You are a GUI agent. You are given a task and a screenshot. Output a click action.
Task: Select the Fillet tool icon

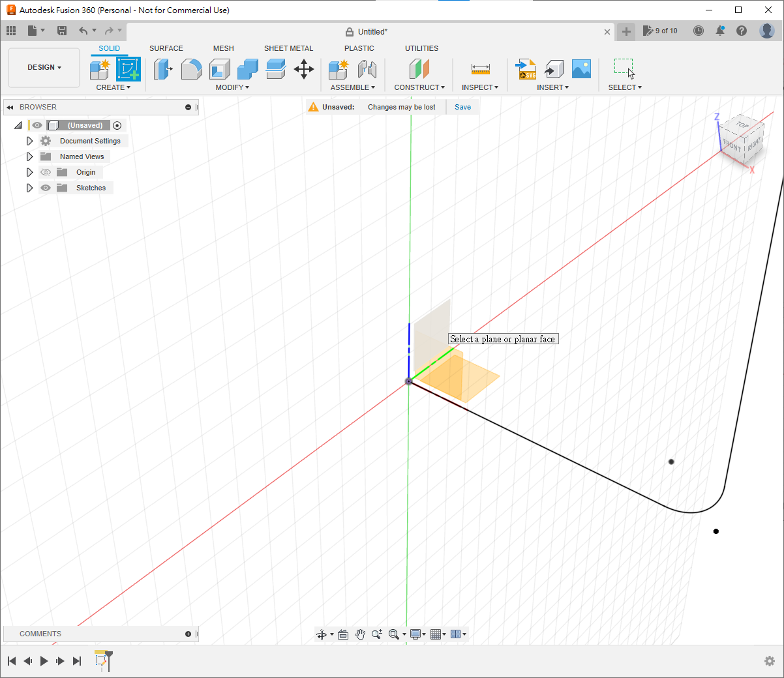(191, 68)
